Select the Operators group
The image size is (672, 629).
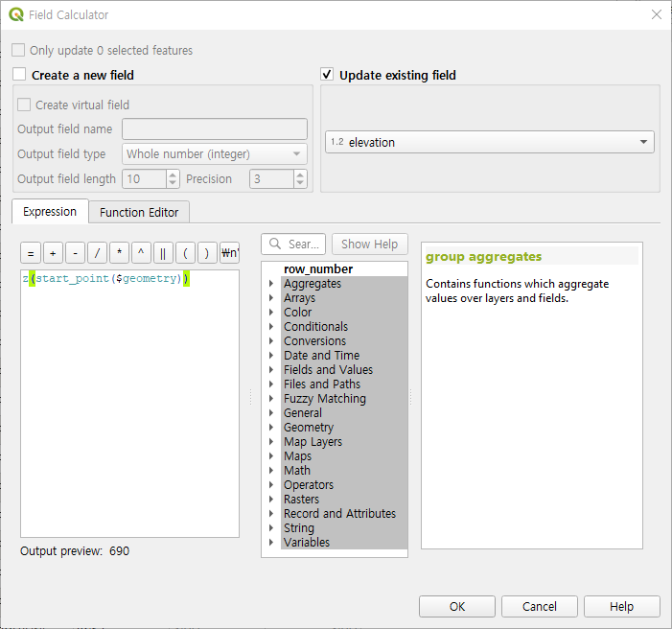308,484
